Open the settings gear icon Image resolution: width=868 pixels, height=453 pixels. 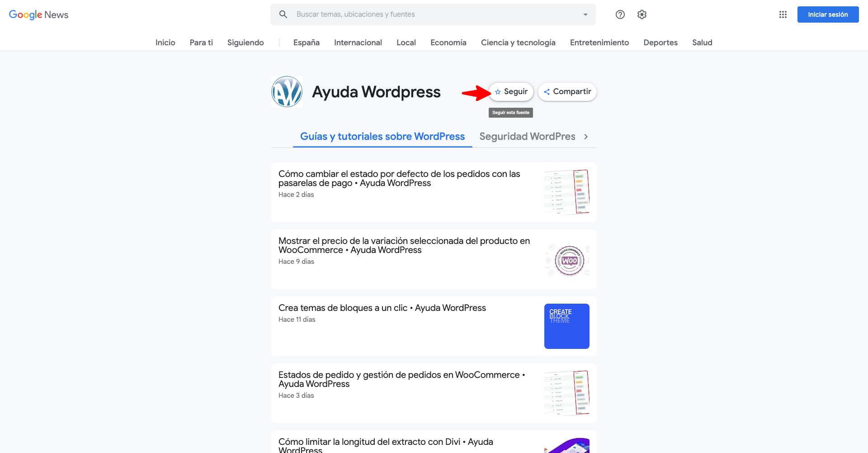(x=642, y=14)
